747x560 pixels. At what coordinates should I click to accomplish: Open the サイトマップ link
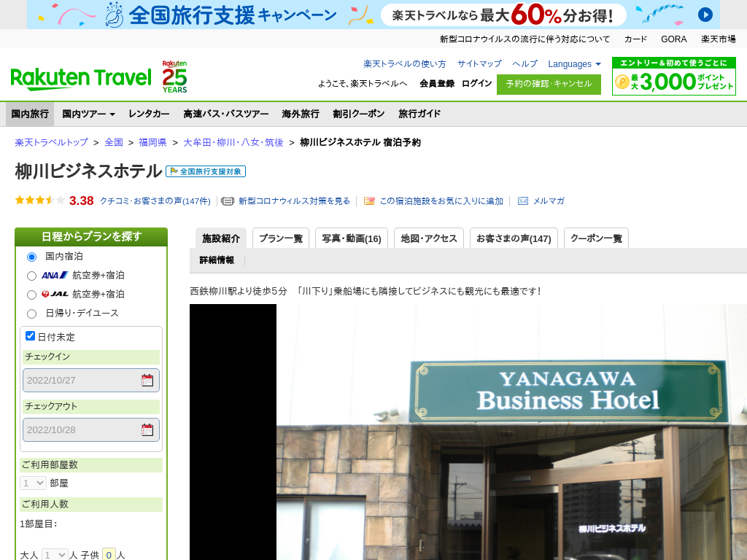(479, 64)
